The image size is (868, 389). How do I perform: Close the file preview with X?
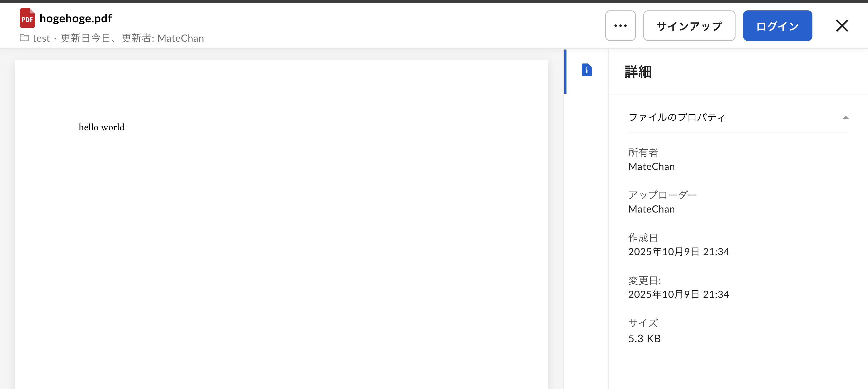841,26
